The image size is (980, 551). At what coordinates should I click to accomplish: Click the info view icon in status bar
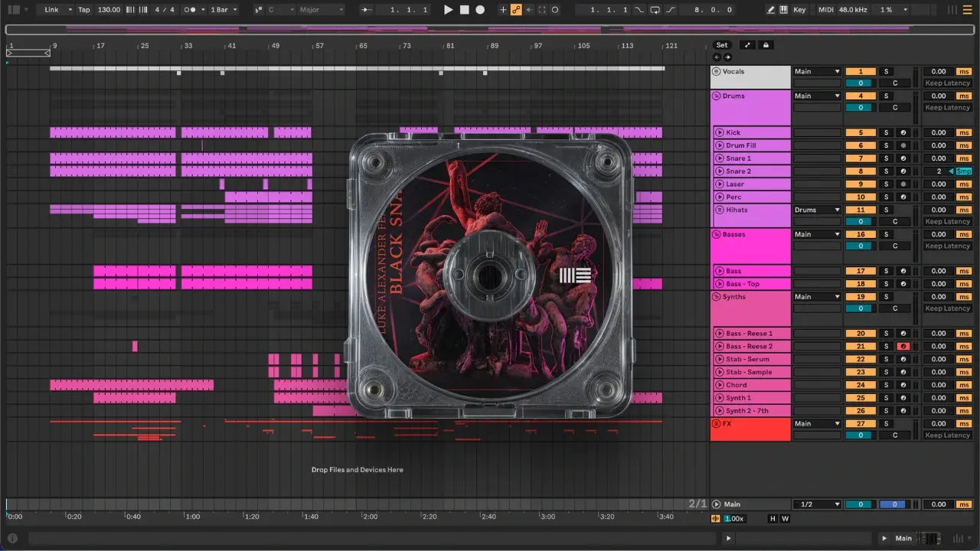[x=13, y=538]
